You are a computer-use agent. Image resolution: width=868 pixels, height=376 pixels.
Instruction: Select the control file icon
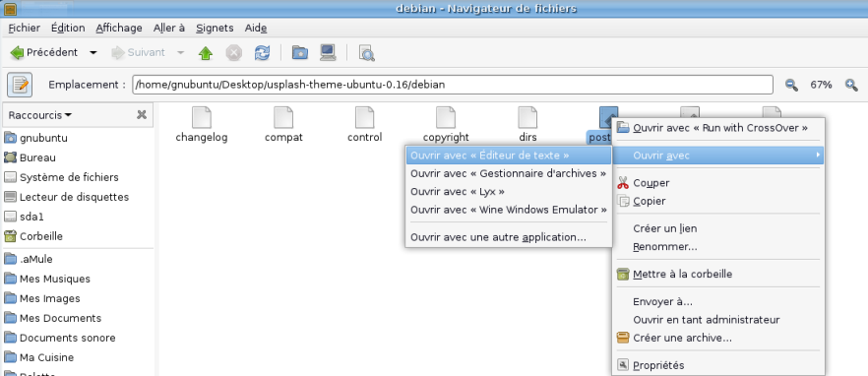(365, 118)
